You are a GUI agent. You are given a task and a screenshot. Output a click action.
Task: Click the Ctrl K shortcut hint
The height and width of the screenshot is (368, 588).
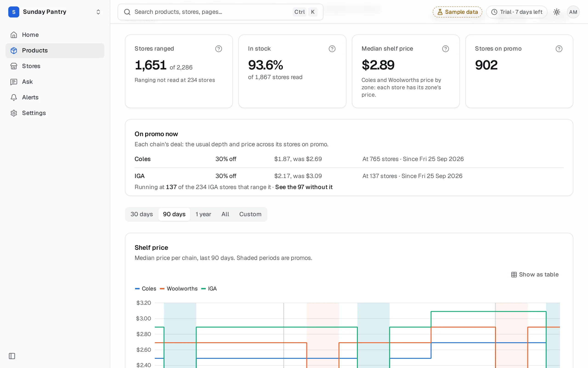coord(305,12)
